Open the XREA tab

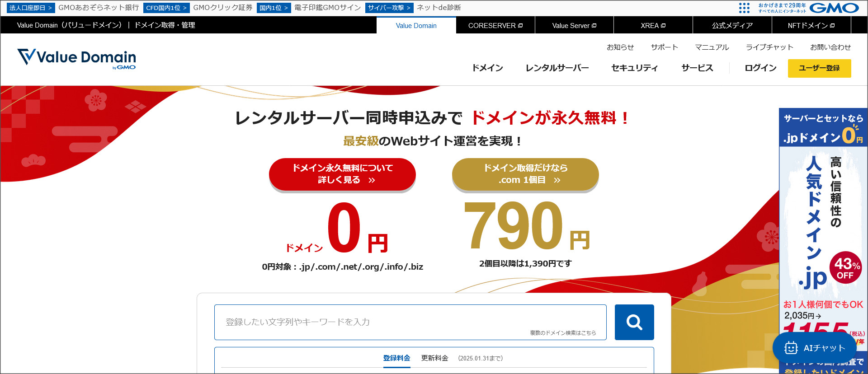pyautogui.click(x=653, y=25)
